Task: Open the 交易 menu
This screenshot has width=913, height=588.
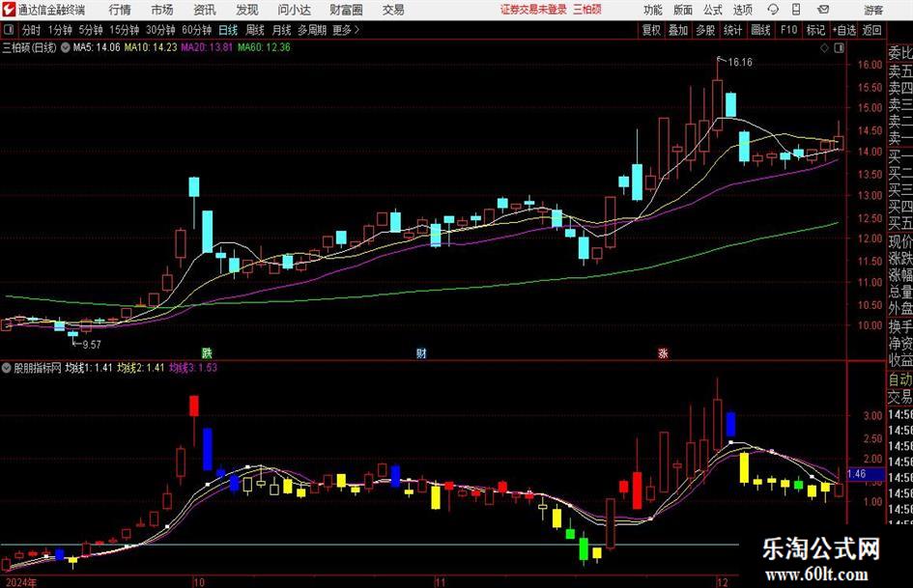Action: (393, 10)
